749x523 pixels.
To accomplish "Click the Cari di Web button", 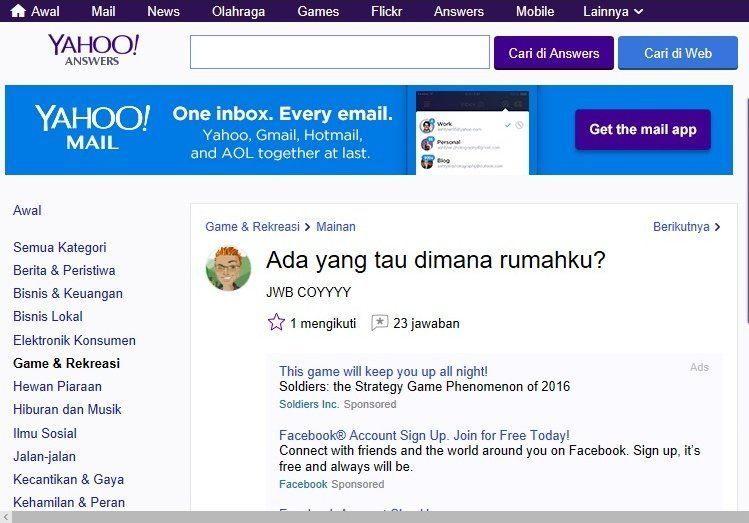I will [x=678, y=53].
